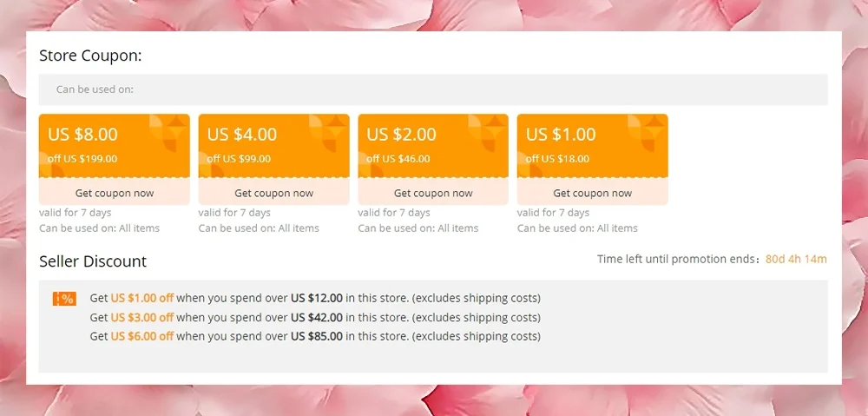Click the "Store Coupon:" heading
Screen dimensions: 868x416
click(90, 56)
